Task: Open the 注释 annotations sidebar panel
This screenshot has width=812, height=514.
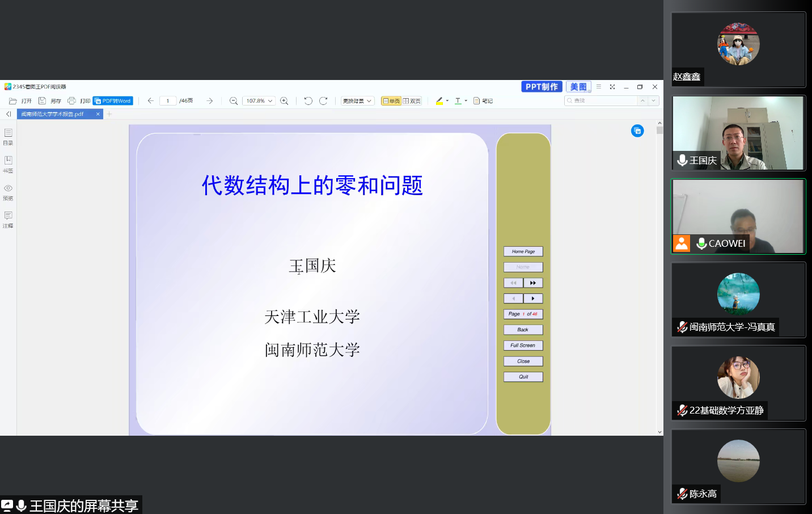Action: (x=8, y=219)
